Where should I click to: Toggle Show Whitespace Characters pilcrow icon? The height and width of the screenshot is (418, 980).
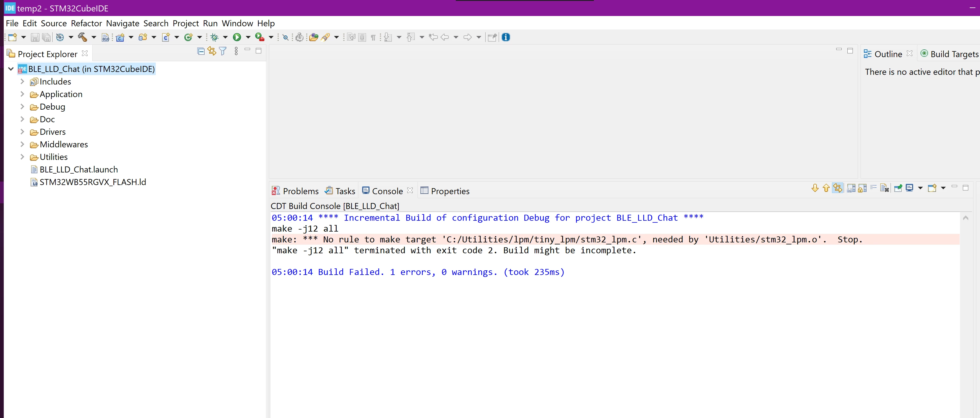tap(373, 37)
